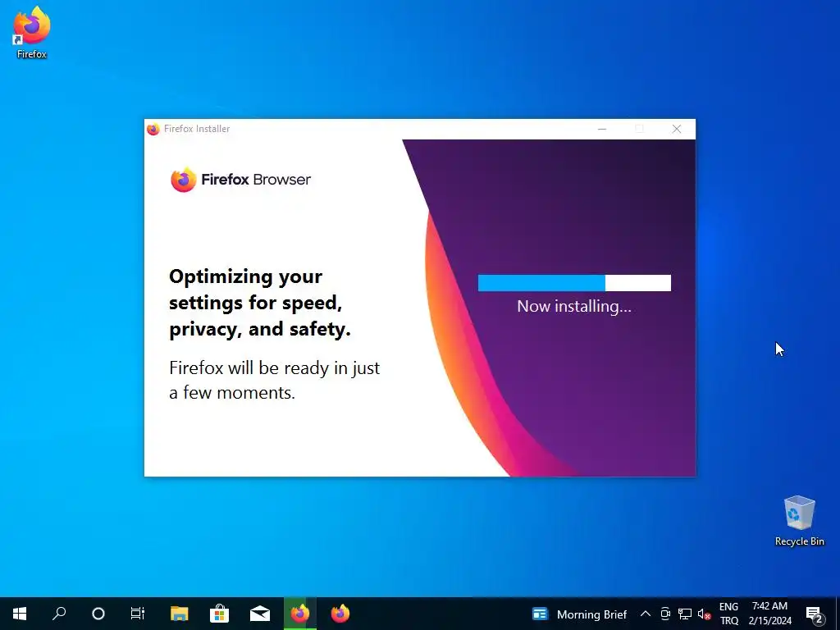Open the Windows Start menu
Screen dimensions: 840x630
click(20, 614)
